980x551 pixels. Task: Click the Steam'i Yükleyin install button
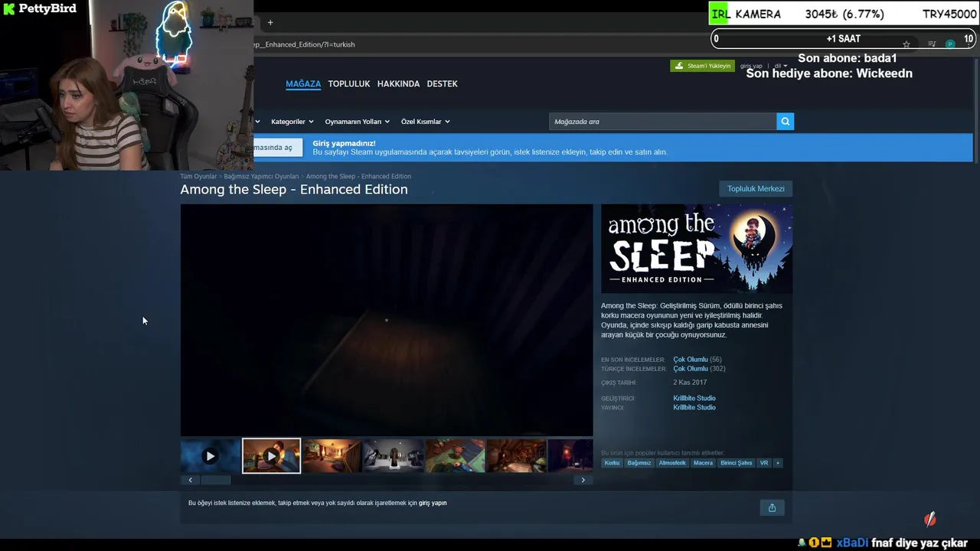point(702,66)
